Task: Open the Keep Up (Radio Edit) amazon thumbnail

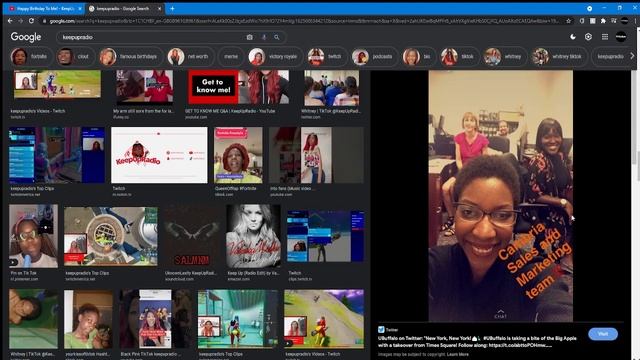Action: [x=253, y=237]
